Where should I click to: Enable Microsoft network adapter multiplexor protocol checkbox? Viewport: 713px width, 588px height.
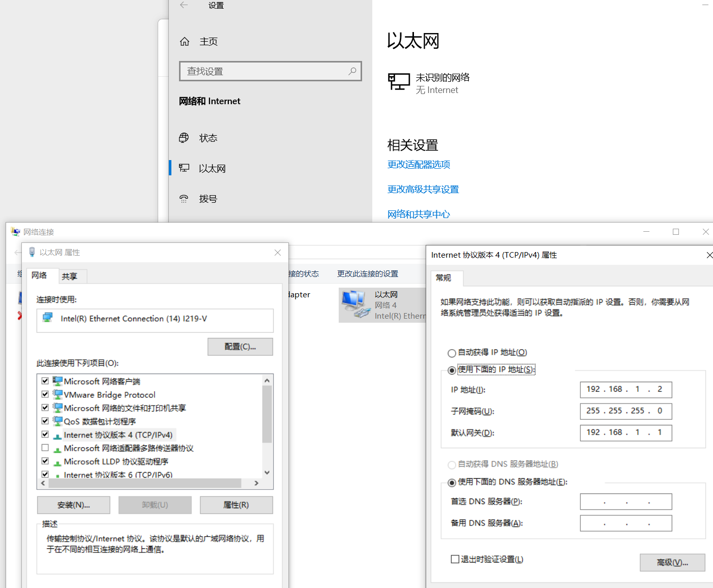(45, 448)
